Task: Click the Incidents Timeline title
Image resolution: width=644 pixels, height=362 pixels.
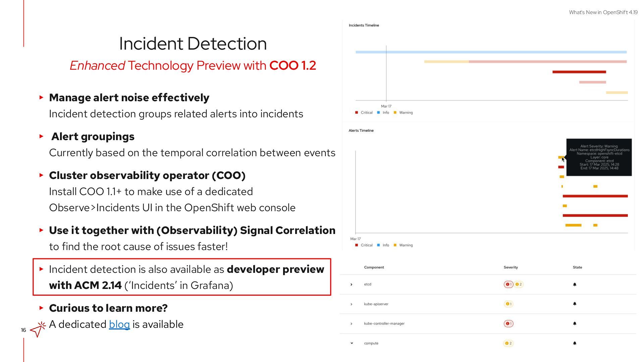Action: [364, 25]
